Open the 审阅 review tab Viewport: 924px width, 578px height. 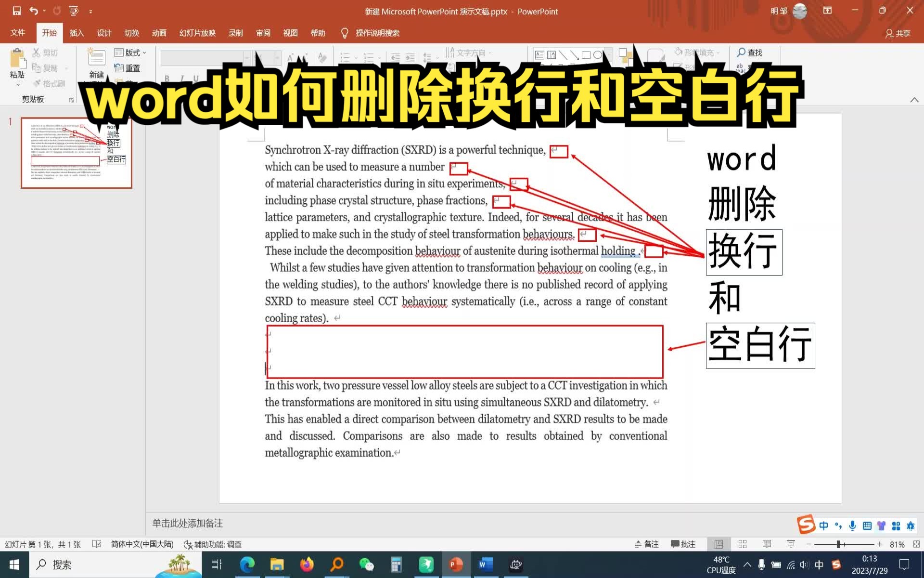pyautogui.click(x=263, y=33)
